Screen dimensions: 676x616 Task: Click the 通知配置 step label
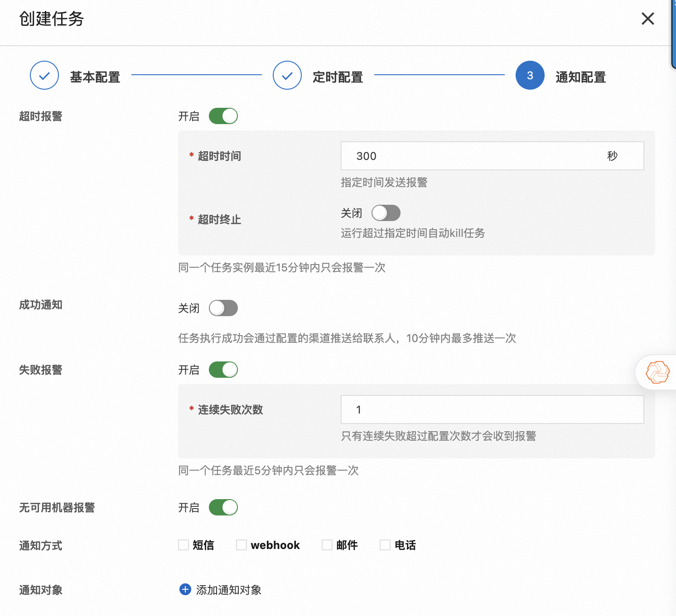581,77
